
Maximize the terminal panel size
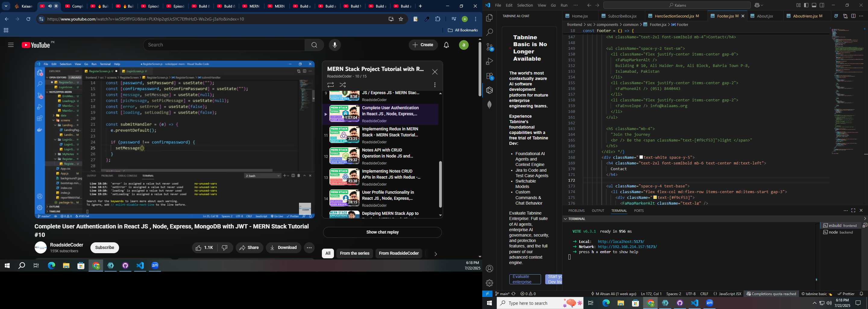pyautogui.click(x=853, y=211)
